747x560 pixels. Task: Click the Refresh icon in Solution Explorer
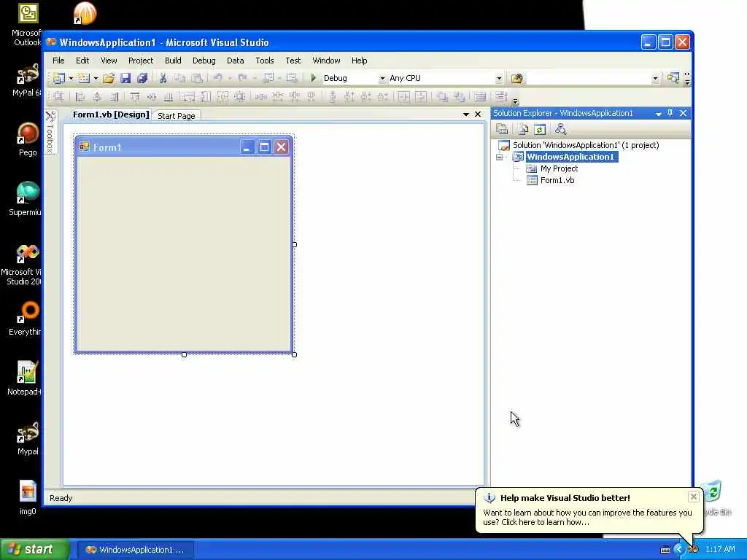click(540, 129)
